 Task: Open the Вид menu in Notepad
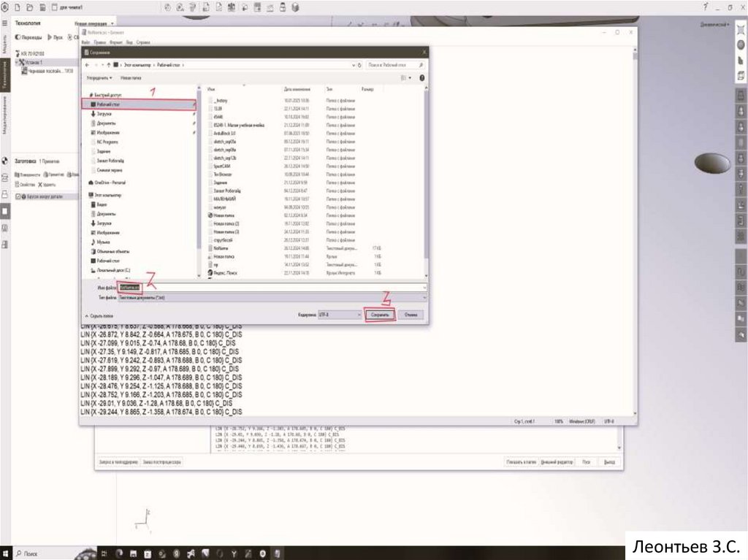click(x=129, y=42)
